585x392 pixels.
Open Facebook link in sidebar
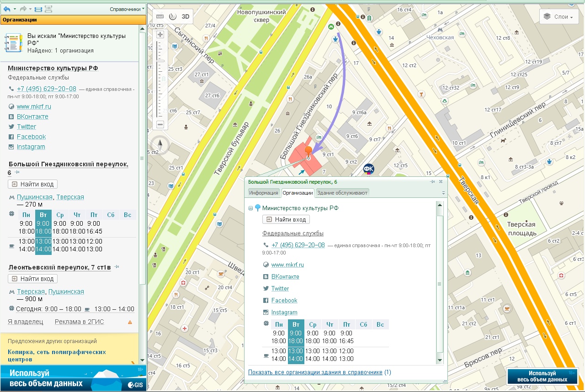click(x=32, y=137)
